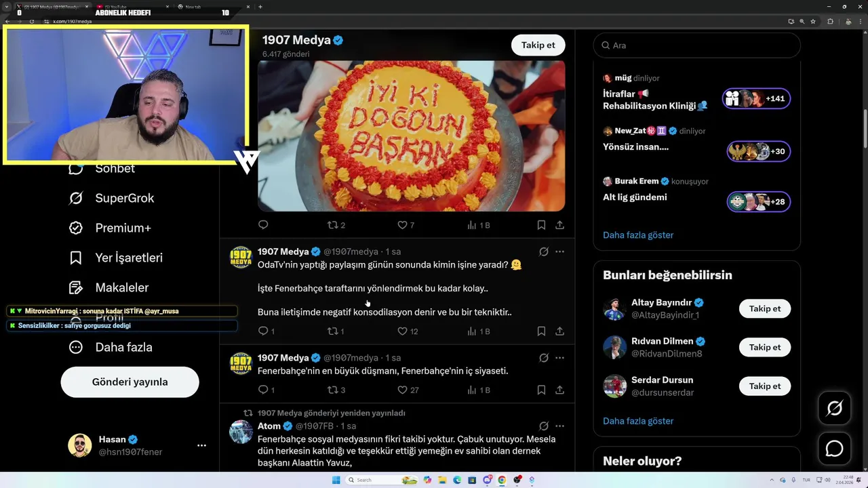Join the Alt lig gündemi space

pos(758,201)
